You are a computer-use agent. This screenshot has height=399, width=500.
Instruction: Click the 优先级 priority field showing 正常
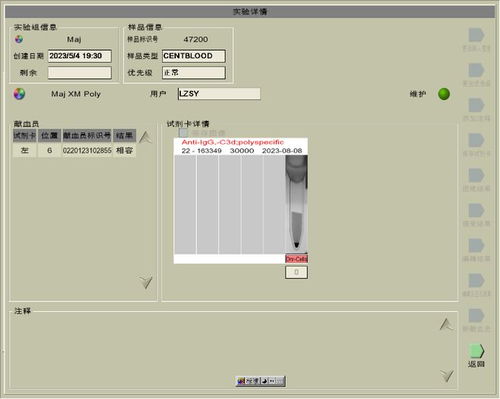click(x=194, y=73)
